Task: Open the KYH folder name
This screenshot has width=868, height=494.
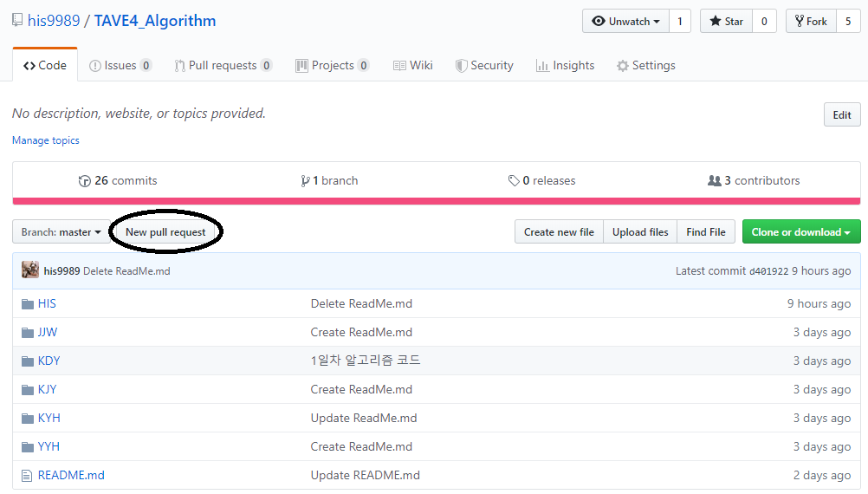Action: click(x=49, y=418)
